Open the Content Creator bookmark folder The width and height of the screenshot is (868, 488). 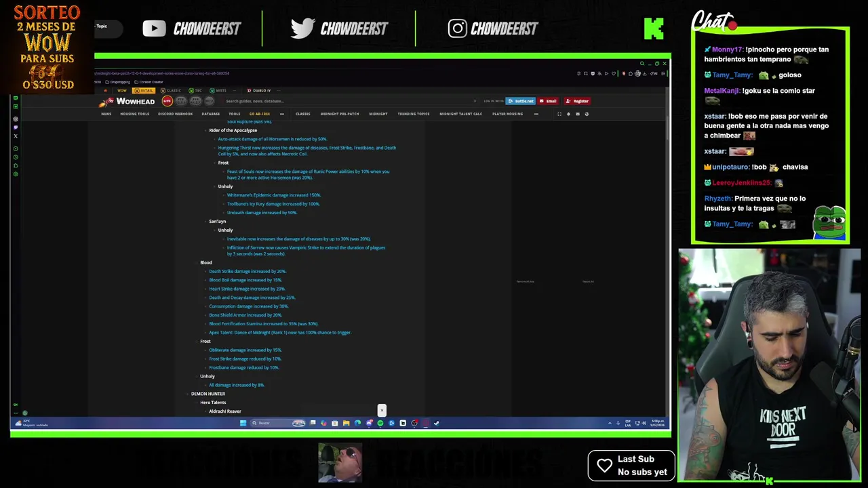[x=149, y=82]
